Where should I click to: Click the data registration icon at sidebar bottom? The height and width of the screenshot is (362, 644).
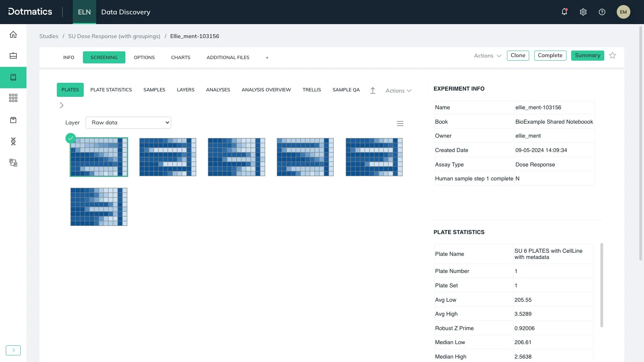(x=13, y=163)
